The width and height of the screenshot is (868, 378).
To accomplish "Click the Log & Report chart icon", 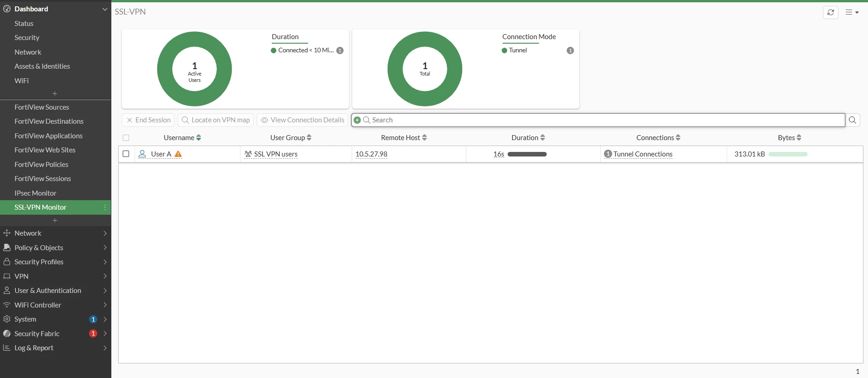I will click(x=7, y=348).
